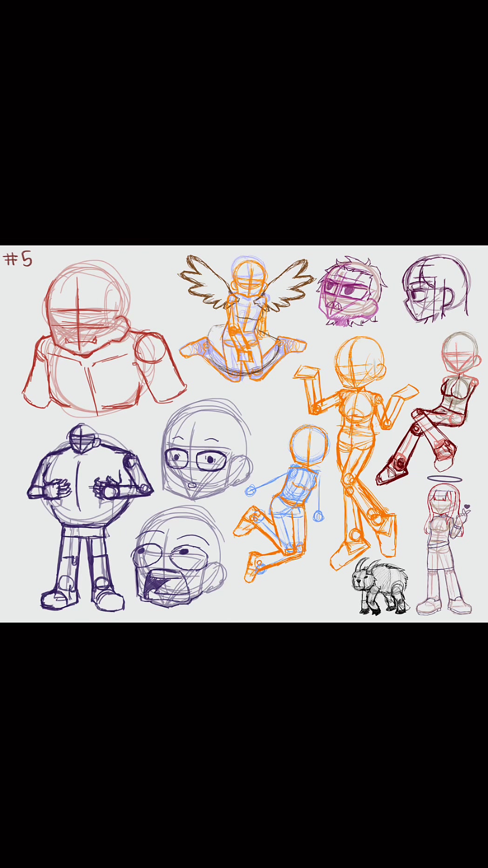This screenshot has height=868, width=488.
Task: Tap the girl with halo sketch
Action: (445, 545)
